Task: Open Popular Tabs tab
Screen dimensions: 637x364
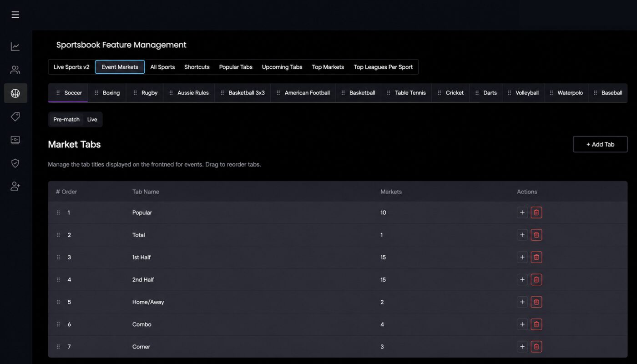Action: click(x=236, y=67)
